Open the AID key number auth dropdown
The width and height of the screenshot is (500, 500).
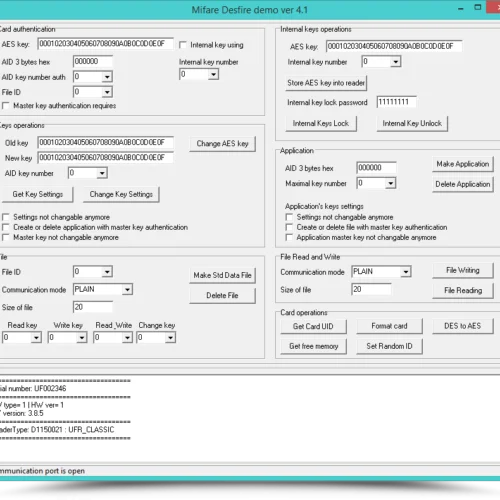point(93,77)
